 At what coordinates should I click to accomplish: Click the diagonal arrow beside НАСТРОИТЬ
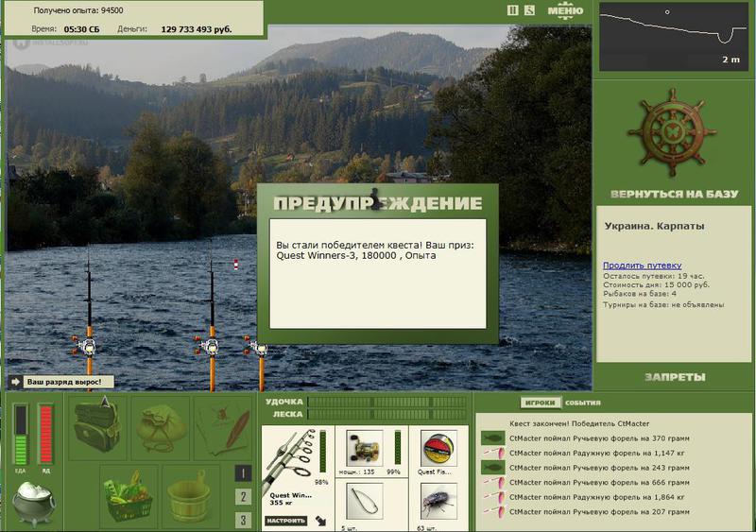click(x=320, y=521)
